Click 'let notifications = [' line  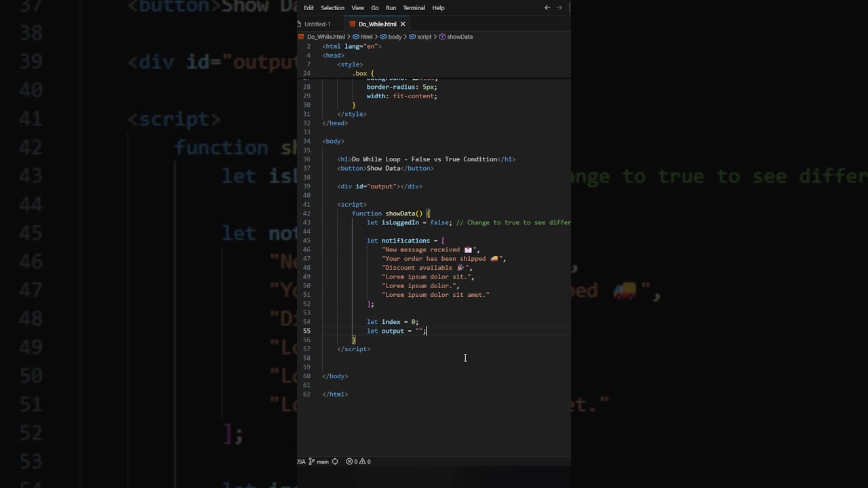[x=406, y=241]
